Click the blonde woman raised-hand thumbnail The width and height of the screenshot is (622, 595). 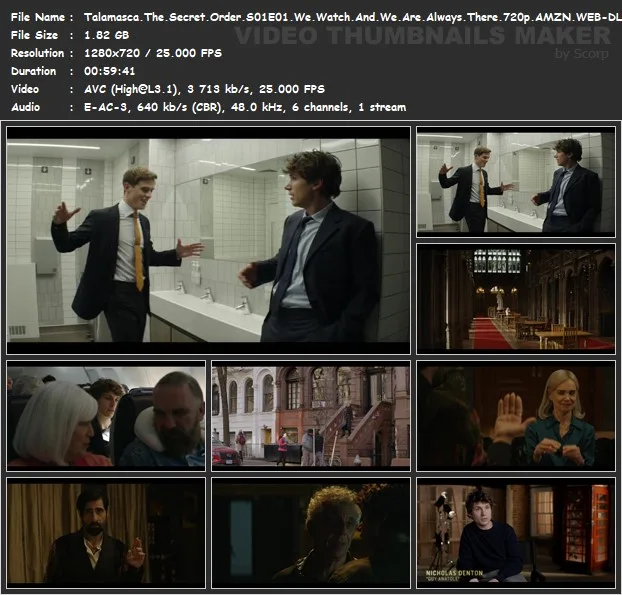(515, 415)
